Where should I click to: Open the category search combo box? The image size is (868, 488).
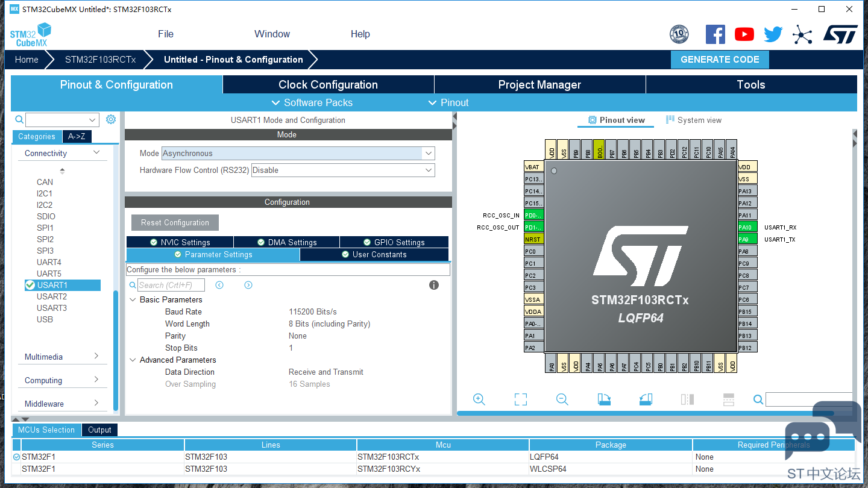tap(62, 120)
